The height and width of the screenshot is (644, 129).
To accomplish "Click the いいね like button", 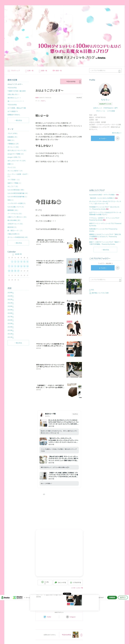I will pos(45,582).
